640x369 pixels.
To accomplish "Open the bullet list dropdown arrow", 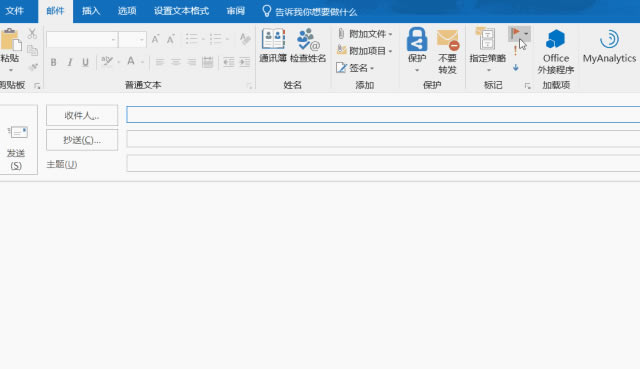I will [x=203, y=39].
